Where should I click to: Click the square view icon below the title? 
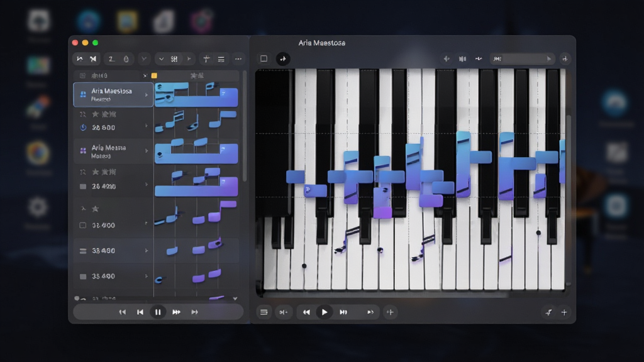tap(264, 58)
